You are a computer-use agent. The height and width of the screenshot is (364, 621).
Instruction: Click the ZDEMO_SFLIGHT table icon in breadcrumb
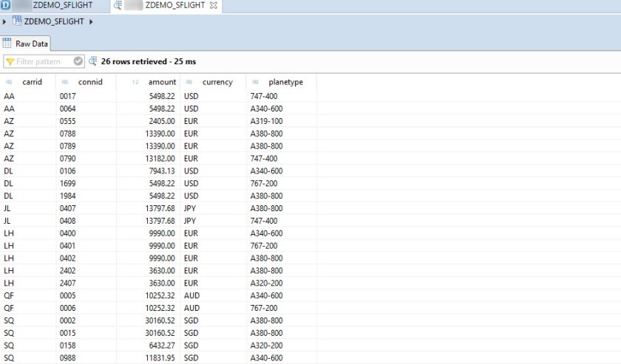17,21
